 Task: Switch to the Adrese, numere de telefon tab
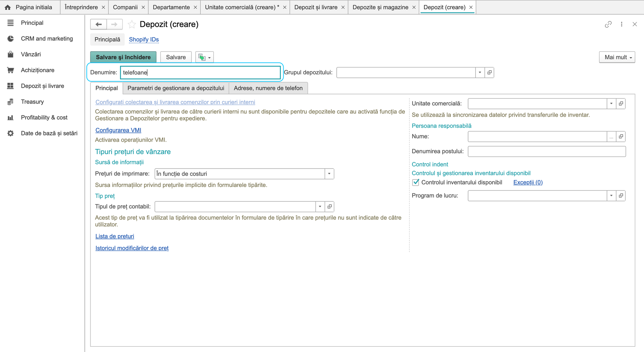[268, 88]
